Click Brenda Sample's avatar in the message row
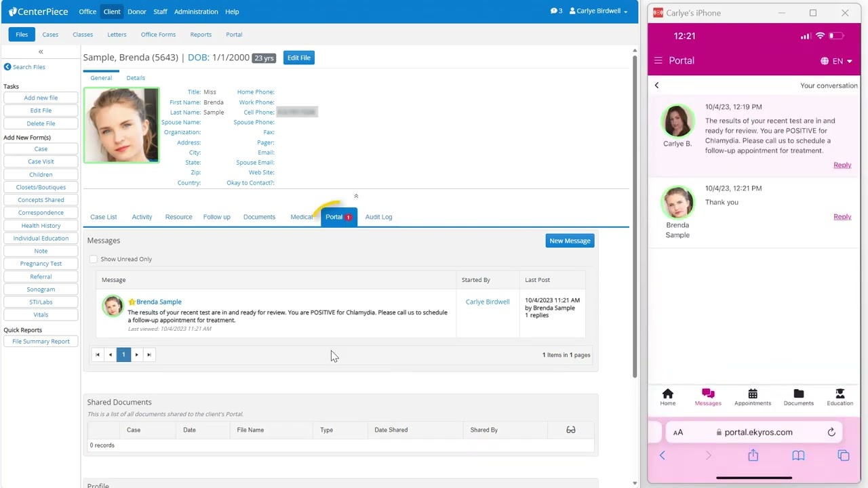 tap(113, 306)
